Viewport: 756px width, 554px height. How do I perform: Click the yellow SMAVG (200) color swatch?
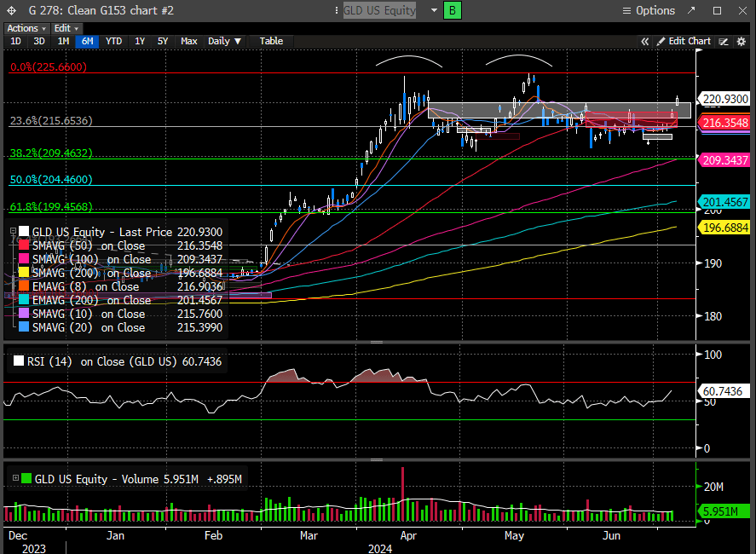(x=24, y=273)
